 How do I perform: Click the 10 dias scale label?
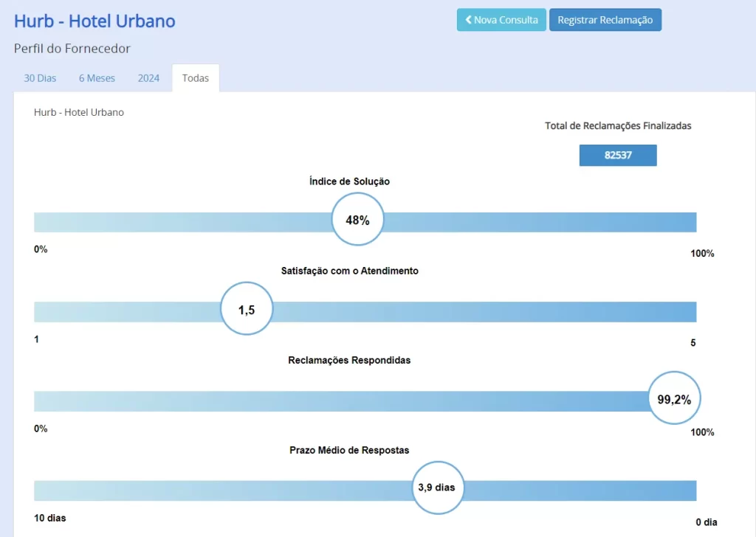49,519
